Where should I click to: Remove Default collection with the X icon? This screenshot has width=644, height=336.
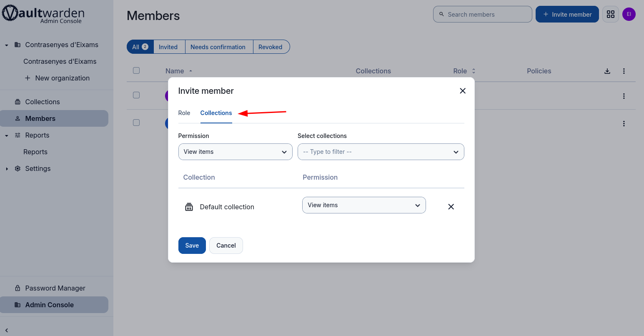tap(451, 207)
